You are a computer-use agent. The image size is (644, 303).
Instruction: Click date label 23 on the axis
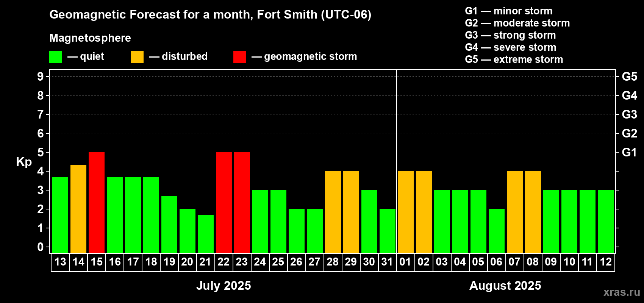(x=242, y=262)
